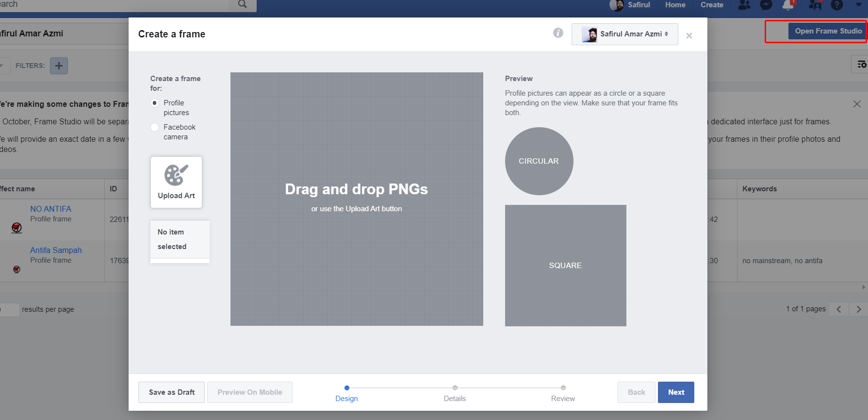Viewport: 868px width, 420px height.
Task: Click Save as Draft button
Action: coord(171,392)
